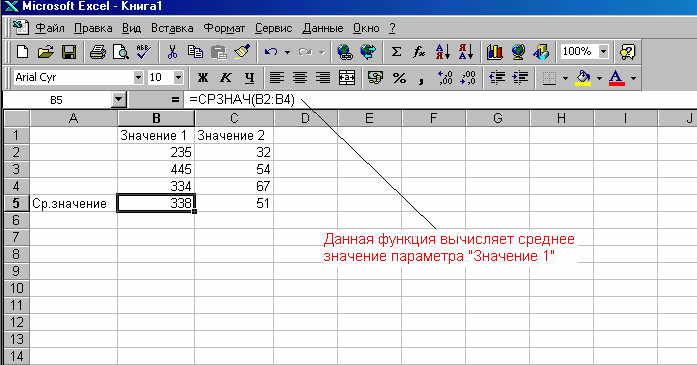
Task: Activate Format Painter brush icon
Action: (x=242, y=52)
